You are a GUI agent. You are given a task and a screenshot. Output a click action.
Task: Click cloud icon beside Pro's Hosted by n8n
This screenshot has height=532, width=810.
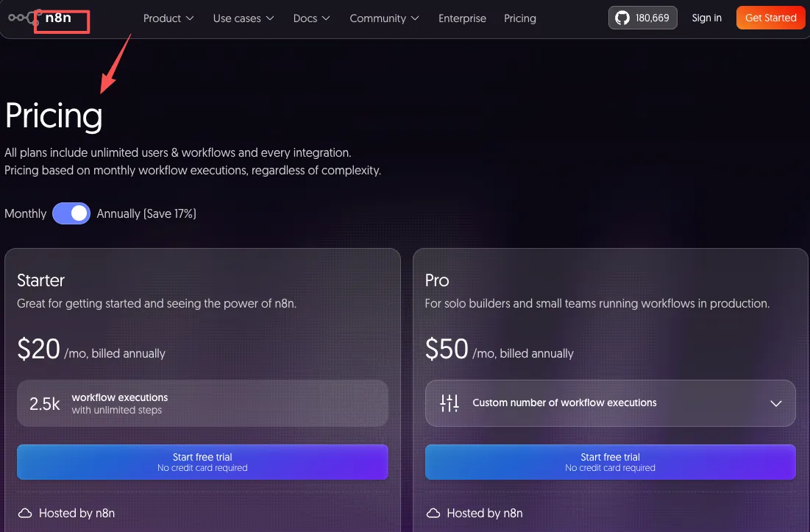(433, 513)
